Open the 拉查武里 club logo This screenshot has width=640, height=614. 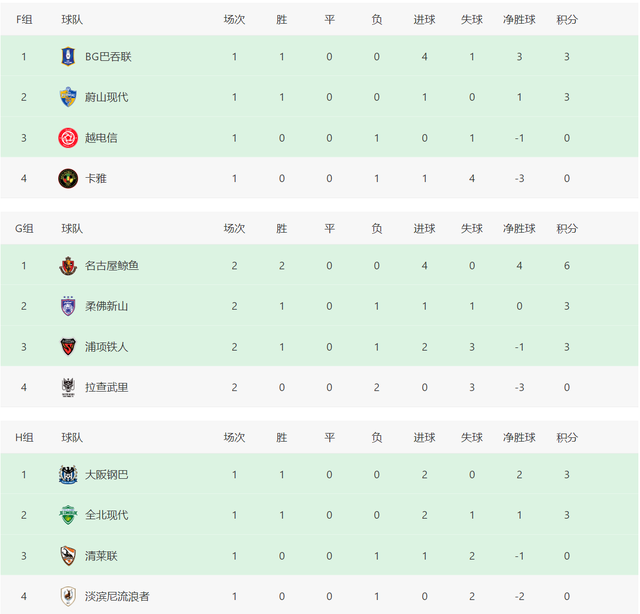[68, 387]
